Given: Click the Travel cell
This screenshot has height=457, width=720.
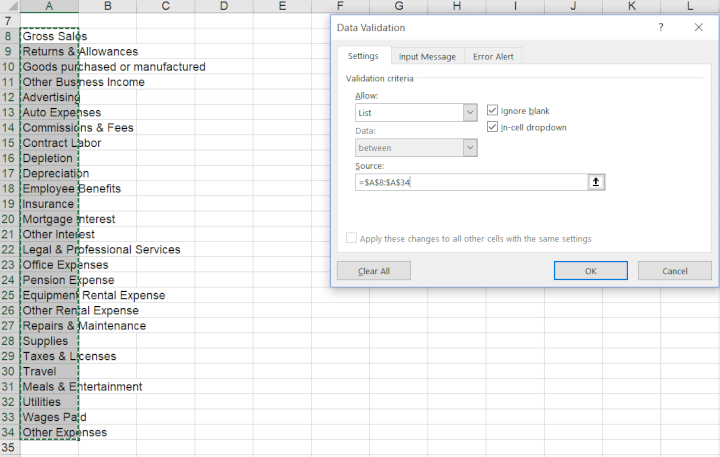Looking at the screenshot, I should point(49,371).
